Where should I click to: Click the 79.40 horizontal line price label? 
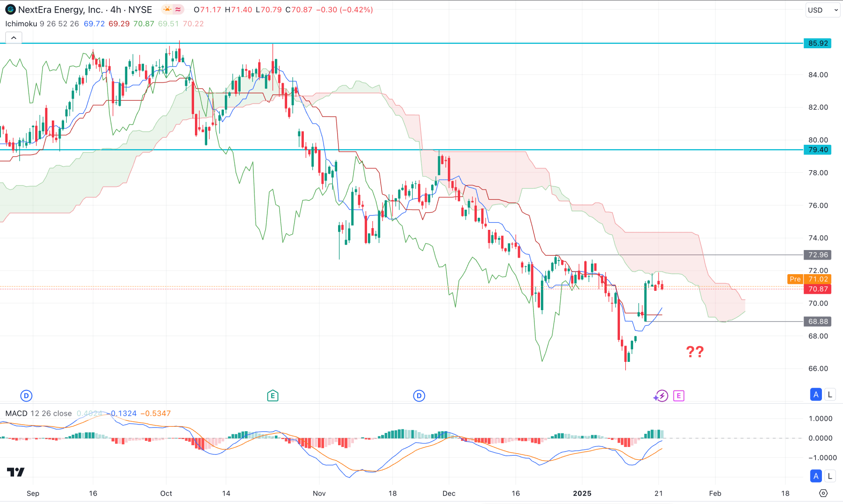click(x=818, y=150)
